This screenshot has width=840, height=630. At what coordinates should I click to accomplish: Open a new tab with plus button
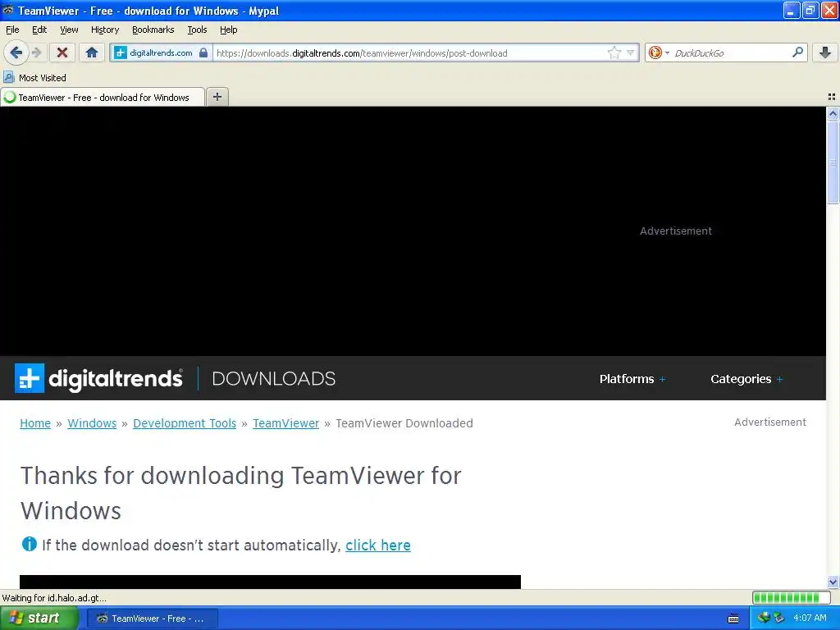217,97
